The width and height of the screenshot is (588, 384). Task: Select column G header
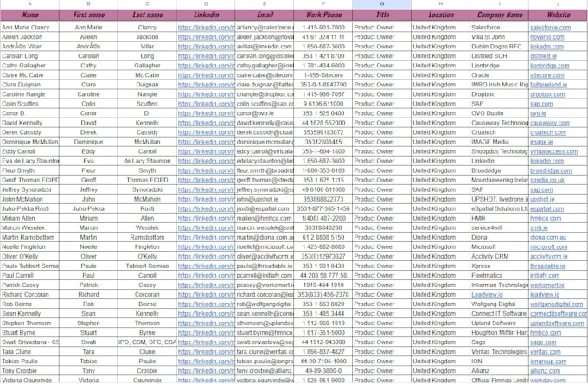click(381, 3)
